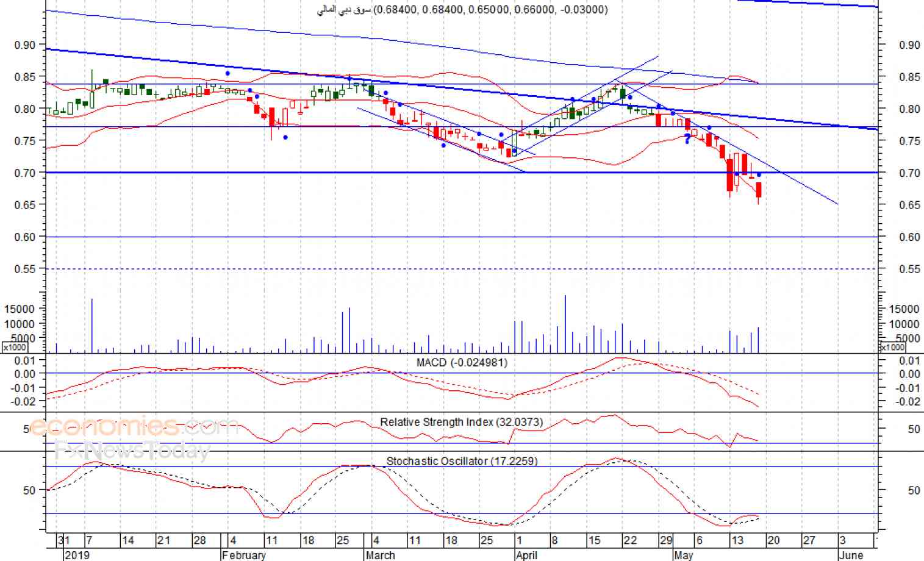Select the date label 28 in January
Viewport: 924px width, 561px height.
point(199,540)
